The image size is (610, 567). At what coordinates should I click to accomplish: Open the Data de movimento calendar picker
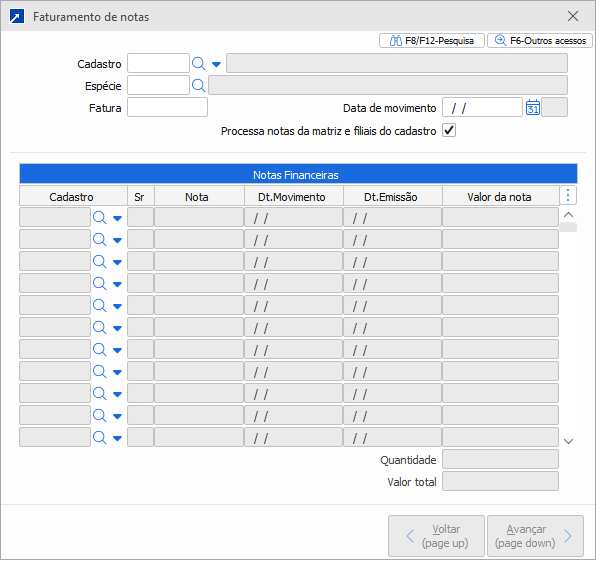pyautogui.click(x=532, y=108)
